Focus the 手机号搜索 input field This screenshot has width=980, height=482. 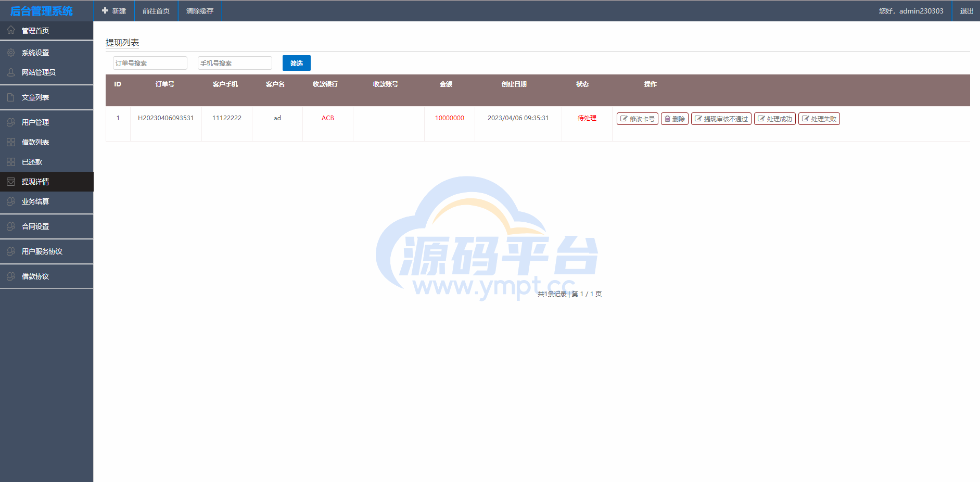(x=235, y=63)
